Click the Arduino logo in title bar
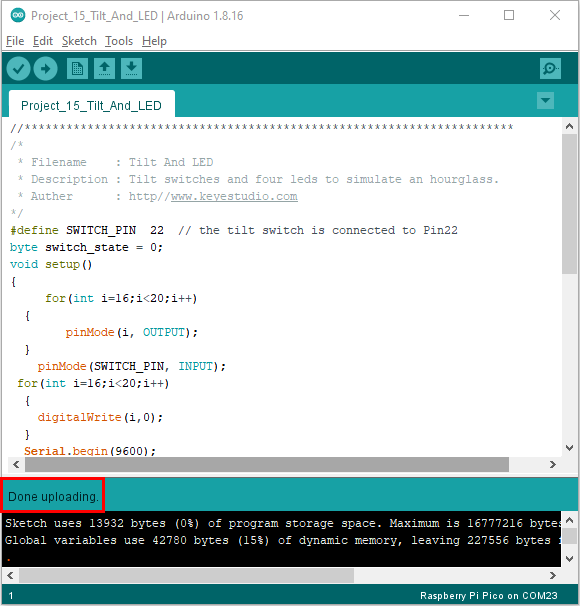 [x=18, y=15]
